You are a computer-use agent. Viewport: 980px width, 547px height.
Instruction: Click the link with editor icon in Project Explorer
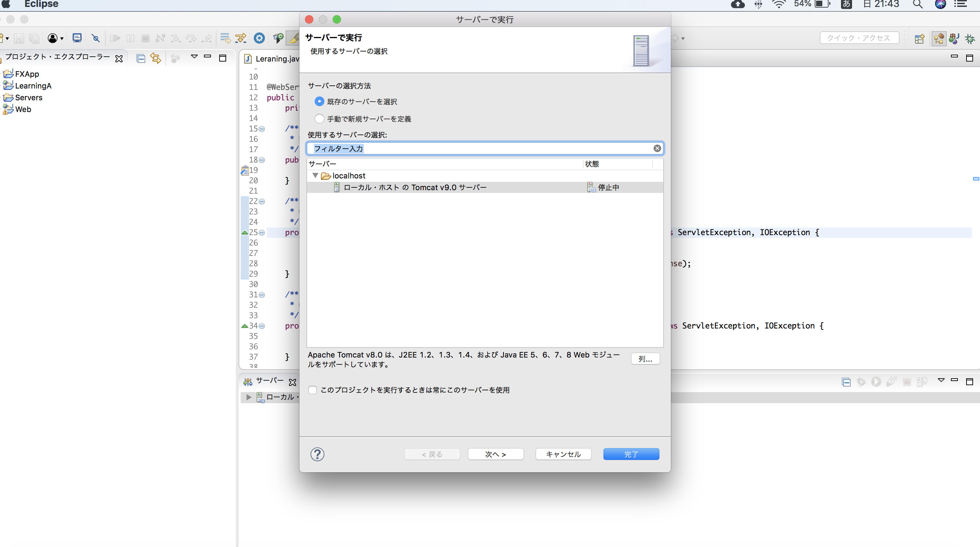(155, 58)
